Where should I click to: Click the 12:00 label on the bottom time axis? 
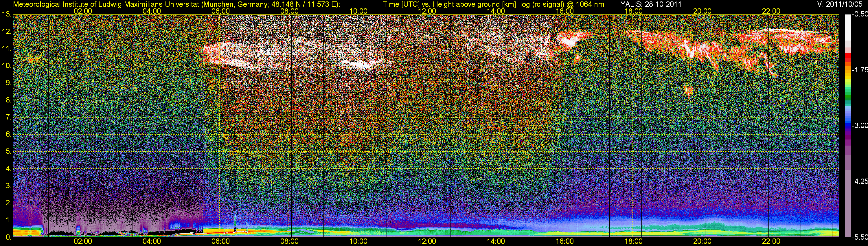click(x=427, y=241)
